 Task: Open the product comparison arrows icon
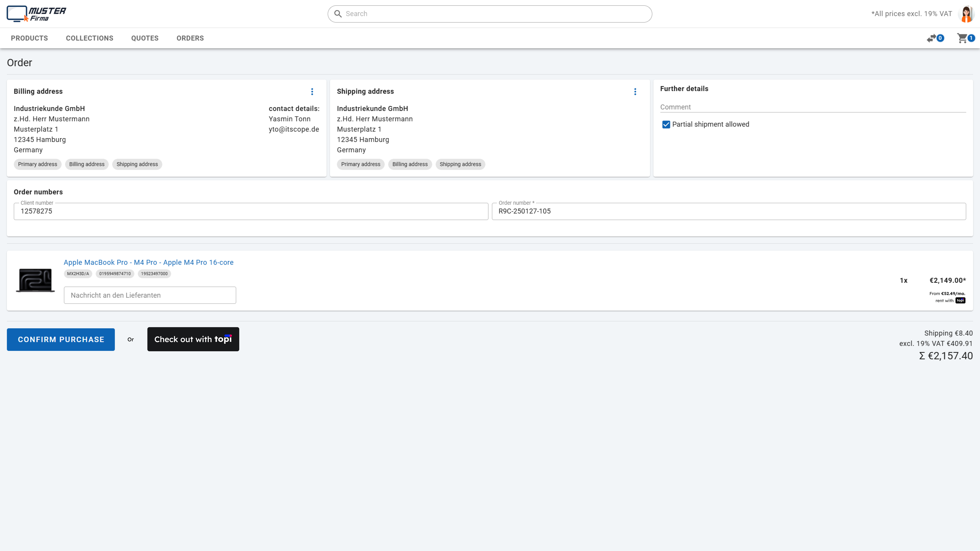coord(931,38)
